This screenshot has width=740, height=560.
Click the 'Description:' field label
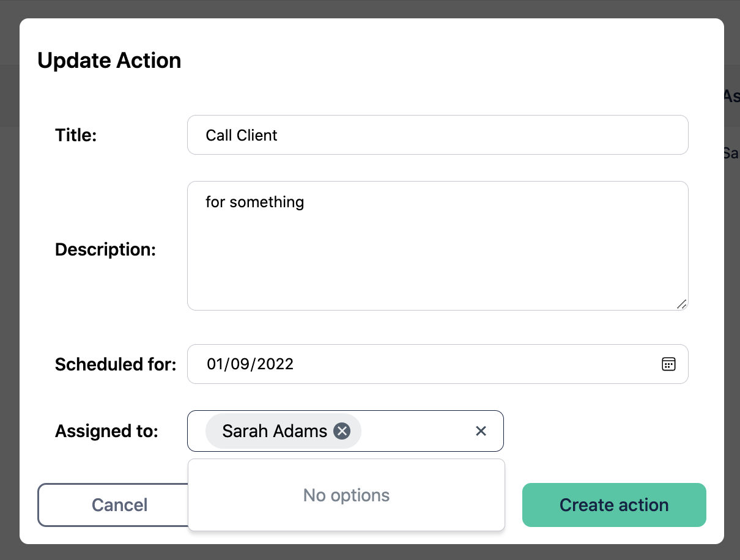tap(105, 249)
